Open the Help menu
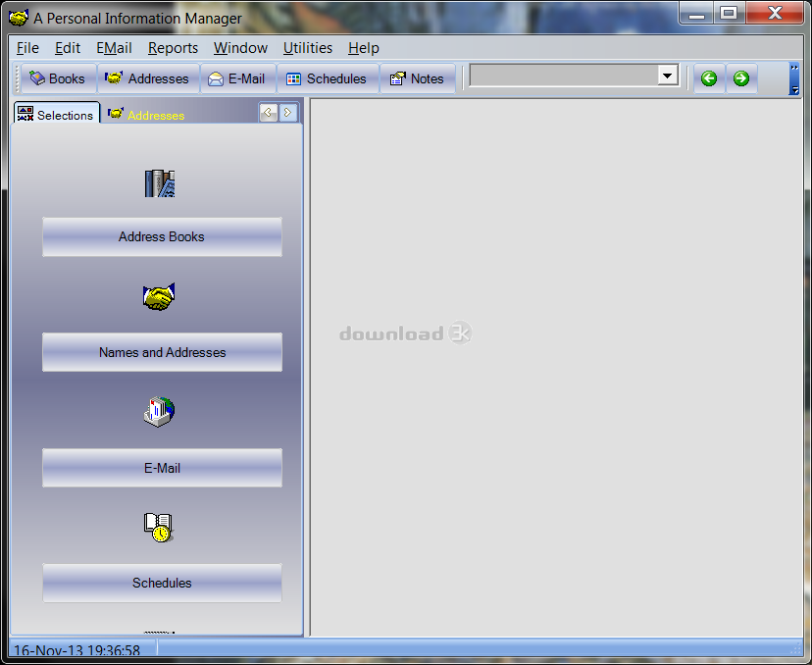 coord(364,48)
